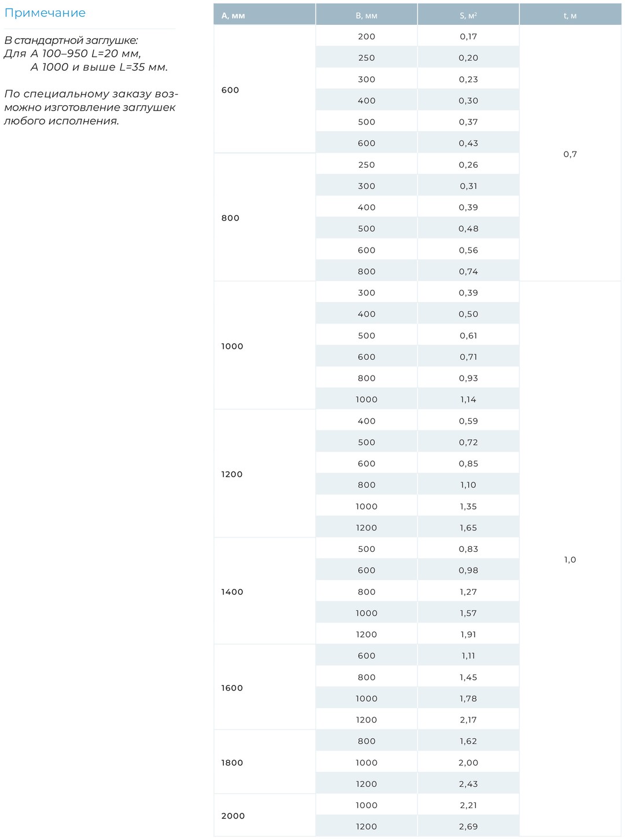Click the area value 2,00 cell

(468, 762)
